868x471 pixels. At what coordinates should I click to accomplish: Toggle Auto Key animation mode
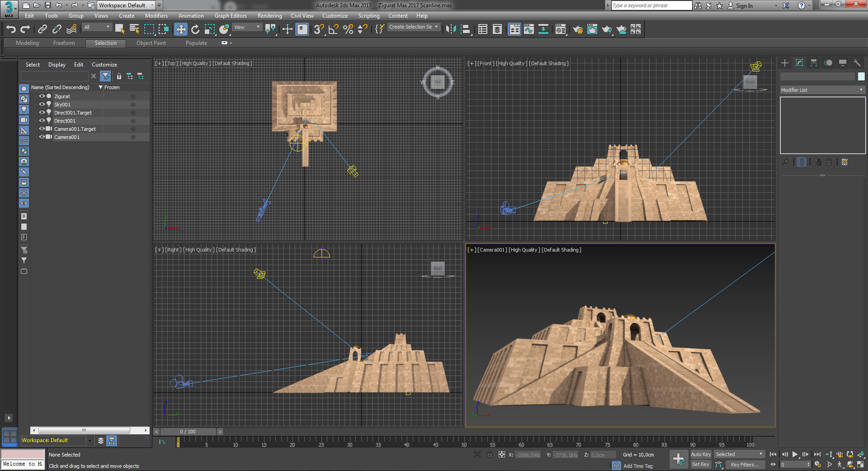pyautogui.click(x=701, y=455)
